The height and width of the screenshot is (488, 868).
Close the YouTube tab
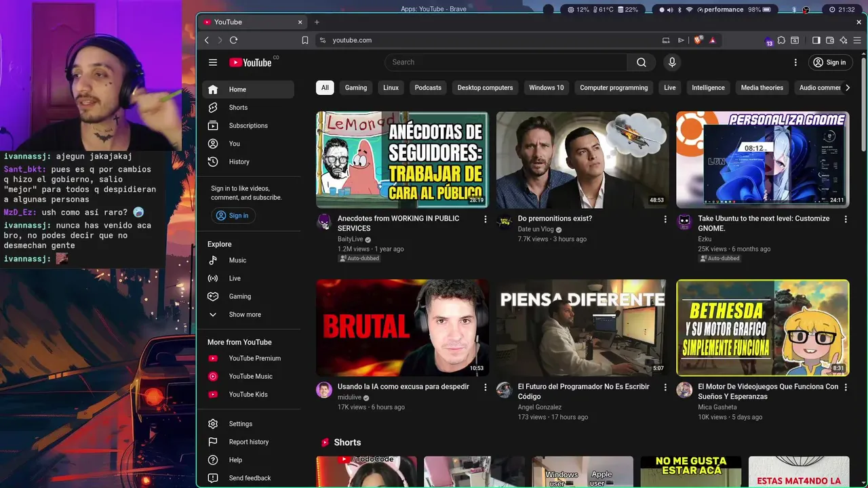tap(300, 22)
